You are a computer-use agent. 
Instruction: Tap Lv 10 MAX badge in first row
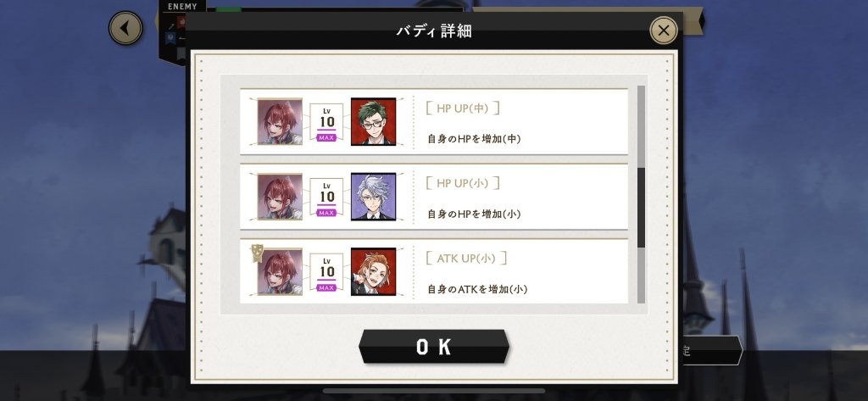tap(326, 122)
